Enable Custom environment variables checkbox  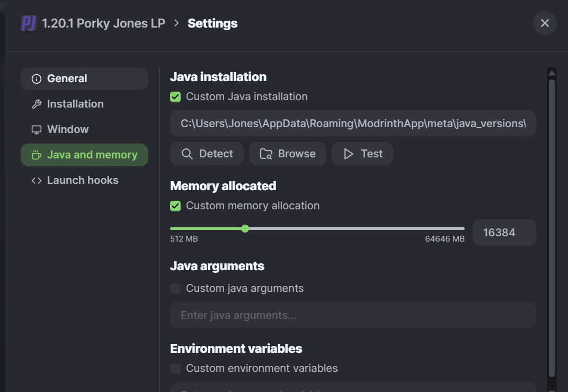(x=175, y=368)
